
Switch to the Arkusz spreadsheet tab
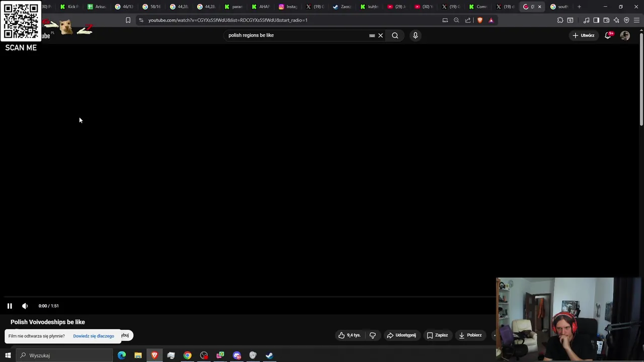click(97, 7)
